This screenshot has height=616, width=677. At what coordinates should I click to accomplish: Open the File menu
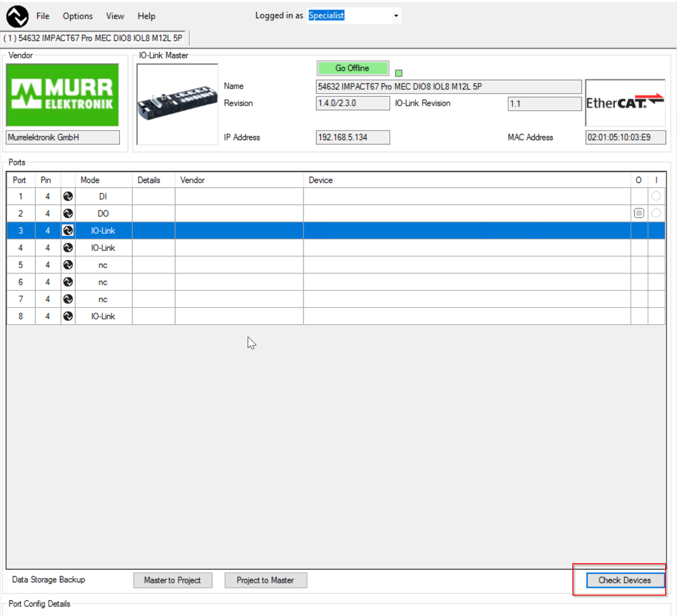tap(43, 16)
